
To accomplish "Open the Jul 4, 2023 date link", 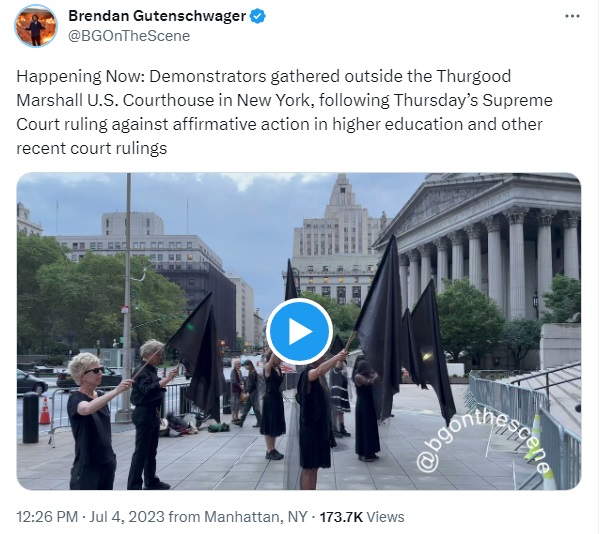I will point(127,517).
